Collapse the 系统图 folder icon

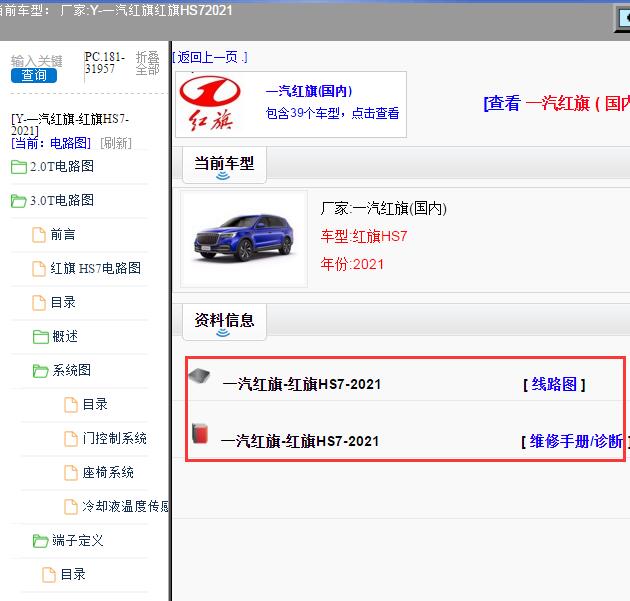coord(41,370)
